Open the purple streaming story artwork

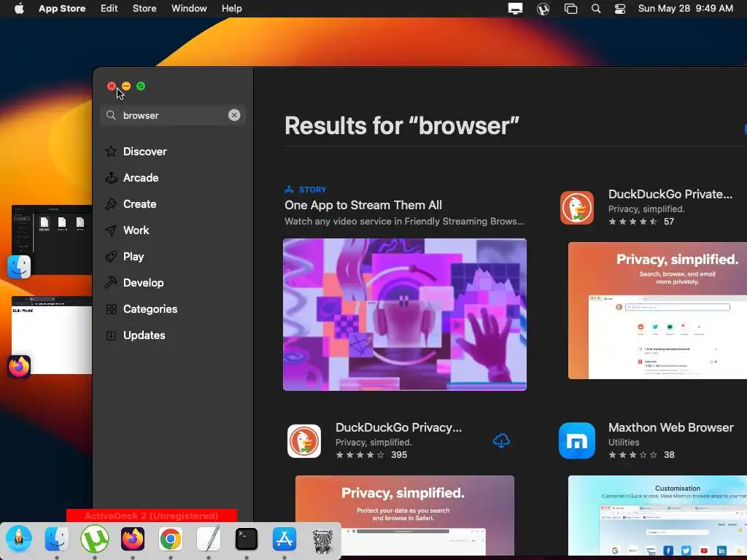click(x=405, y=315)
